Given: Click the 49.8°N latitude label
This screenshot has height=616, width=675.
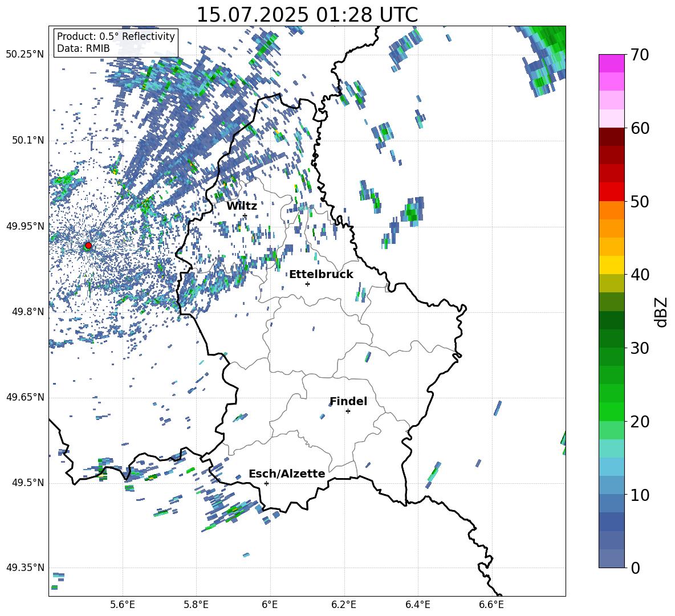Looking at the screenshot, I should click(x=28, y=312).
